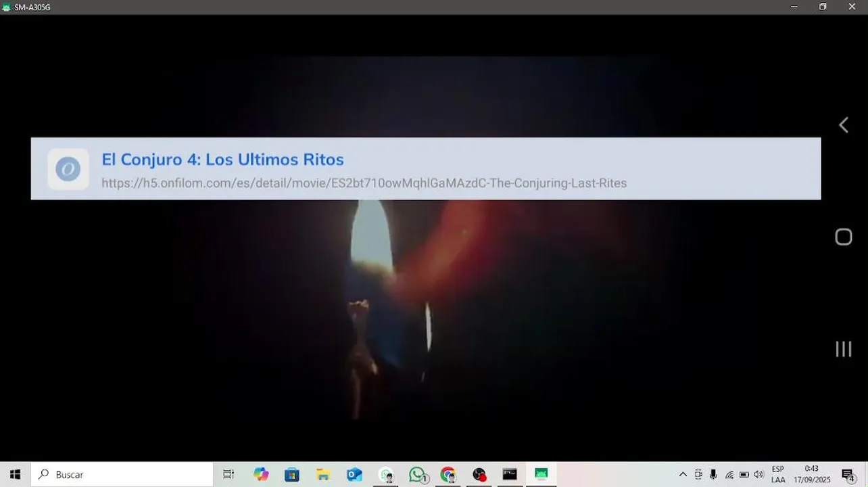868x487 pixels.
Task: Click the h5.onfilom.com URL text
Action: pos(364,183)
